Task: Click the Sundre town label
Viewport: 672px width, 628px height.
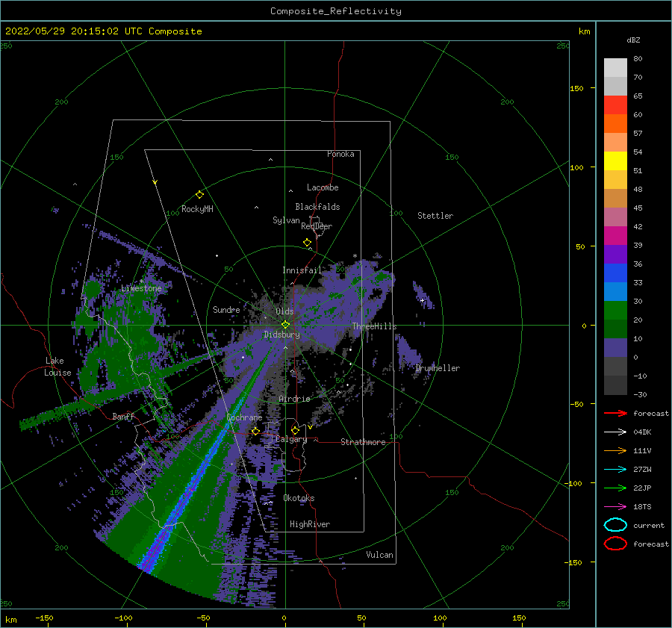Action: click(x=226, y=309)
